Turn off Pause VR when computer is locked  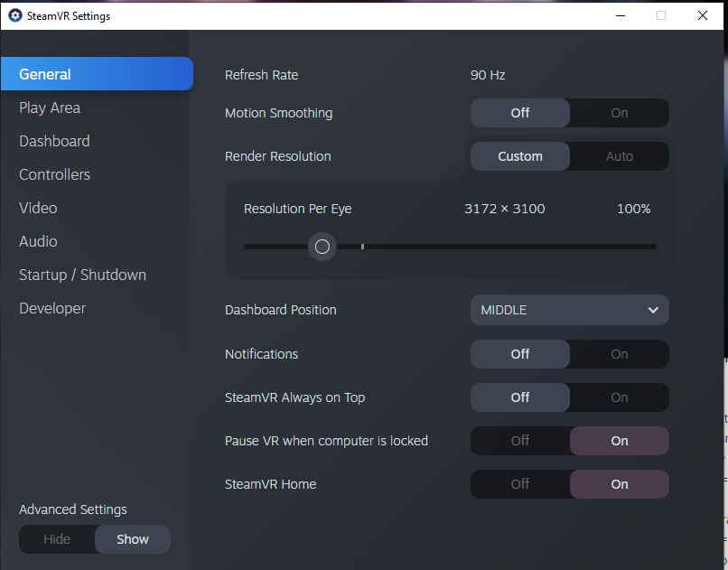coord(520,441)
